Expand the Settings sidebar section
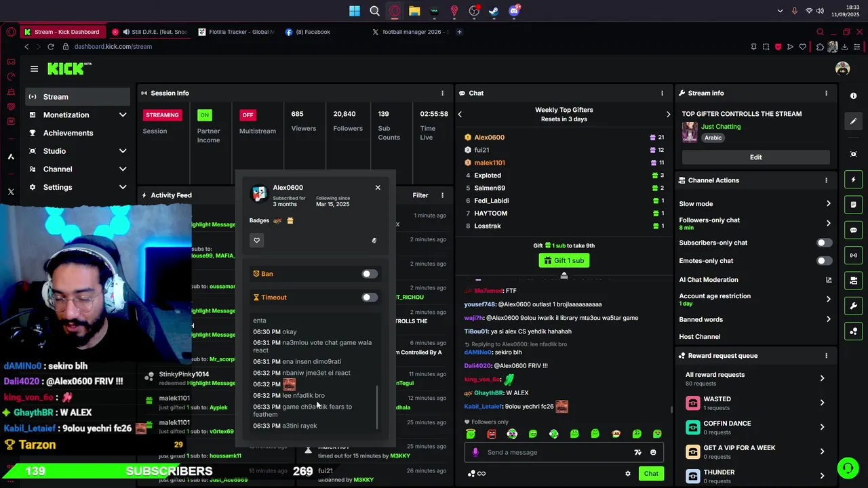This screenshot has height=488, width=868. pos(123,187)
